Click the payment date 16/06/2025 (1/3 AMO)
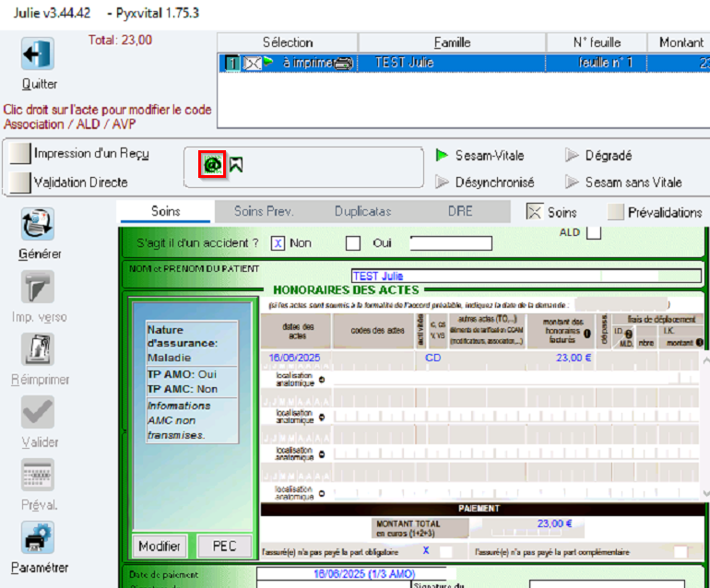 click(364, 574)
